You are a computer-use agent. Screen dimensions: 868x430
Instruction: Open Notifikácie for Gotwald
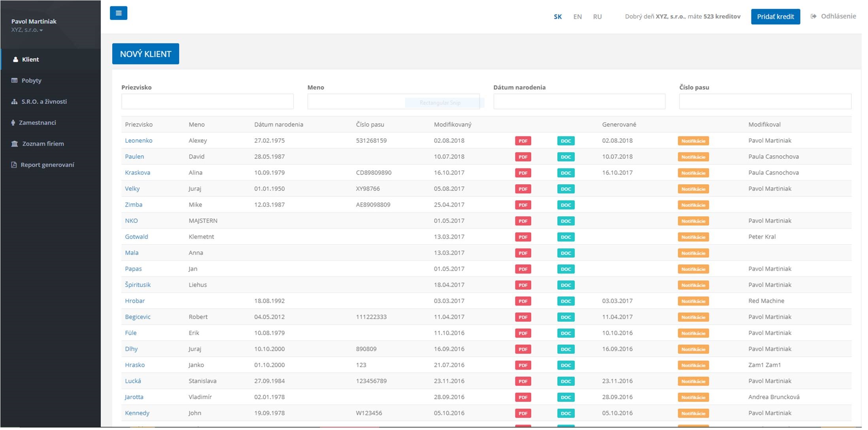pos(693,237)
